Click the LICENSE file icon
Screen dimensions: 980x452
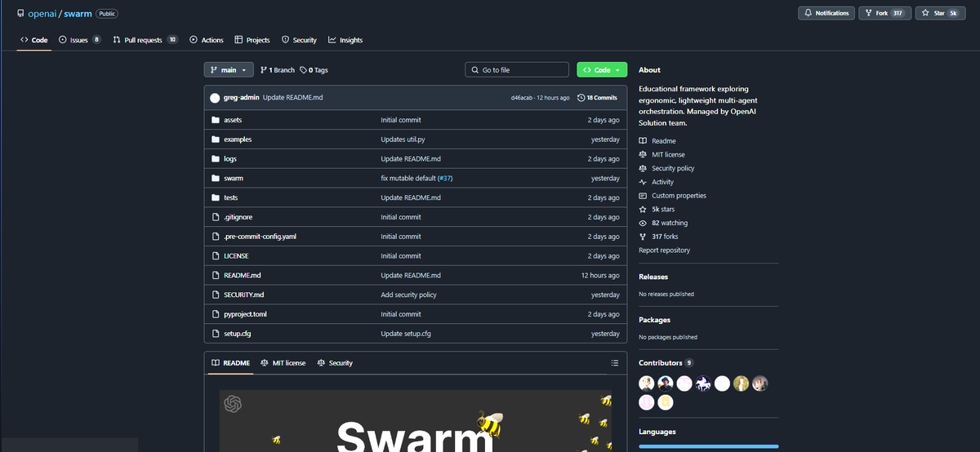pos(216,256)
